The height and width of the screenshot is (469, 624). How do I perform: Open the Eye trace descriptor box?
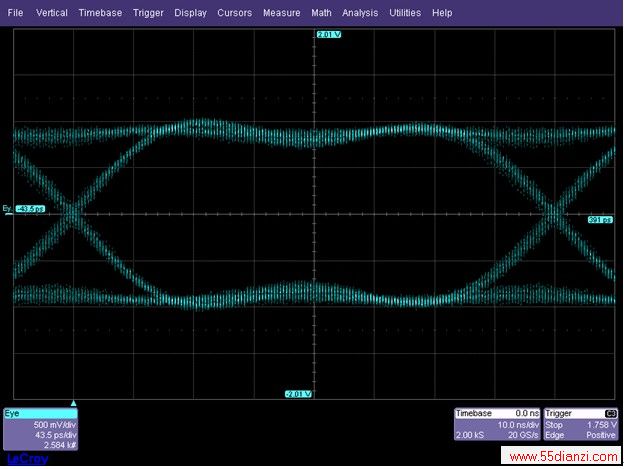pos(40,429)
